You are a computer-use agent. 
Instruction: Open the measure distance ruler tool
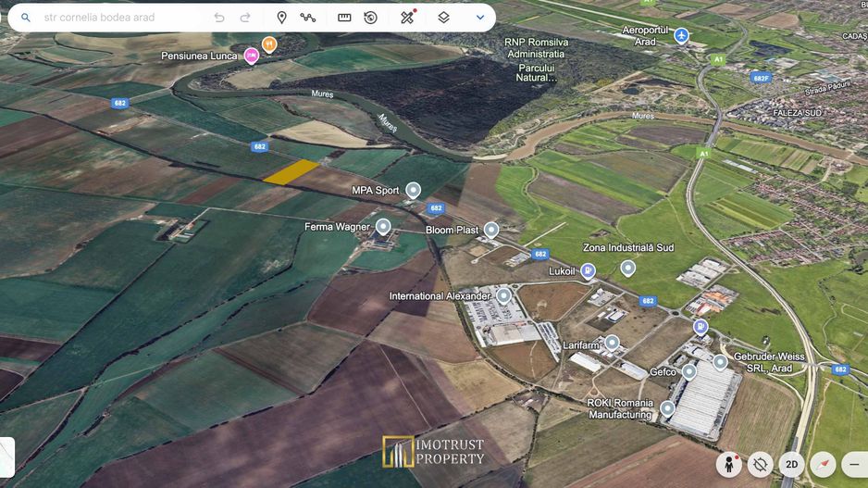[x=344, y=18]
